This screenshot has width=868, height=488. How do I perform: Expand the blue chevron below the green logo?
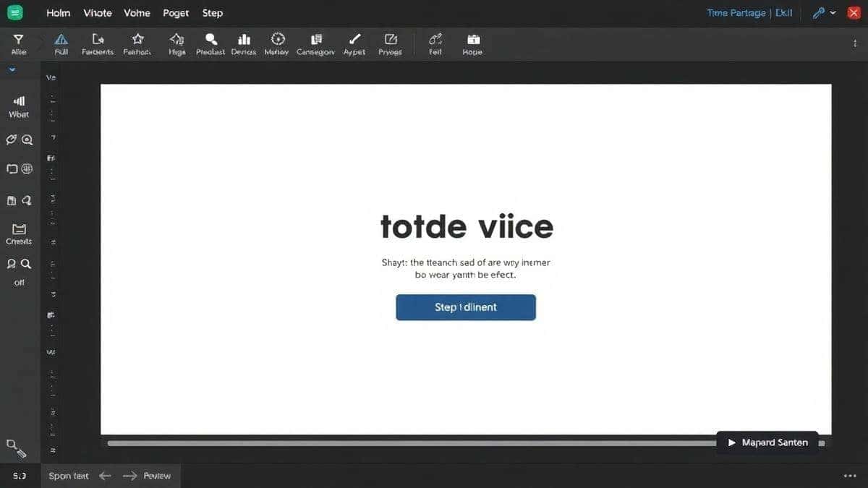point(12,69)
